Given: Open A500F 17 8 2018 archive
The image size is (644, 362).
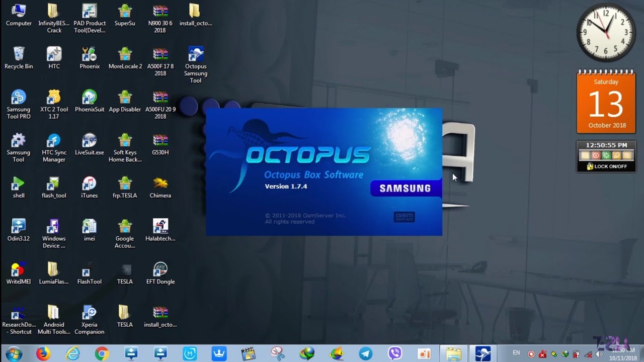Looking at the screenshot, I should (x=160, y=61).
